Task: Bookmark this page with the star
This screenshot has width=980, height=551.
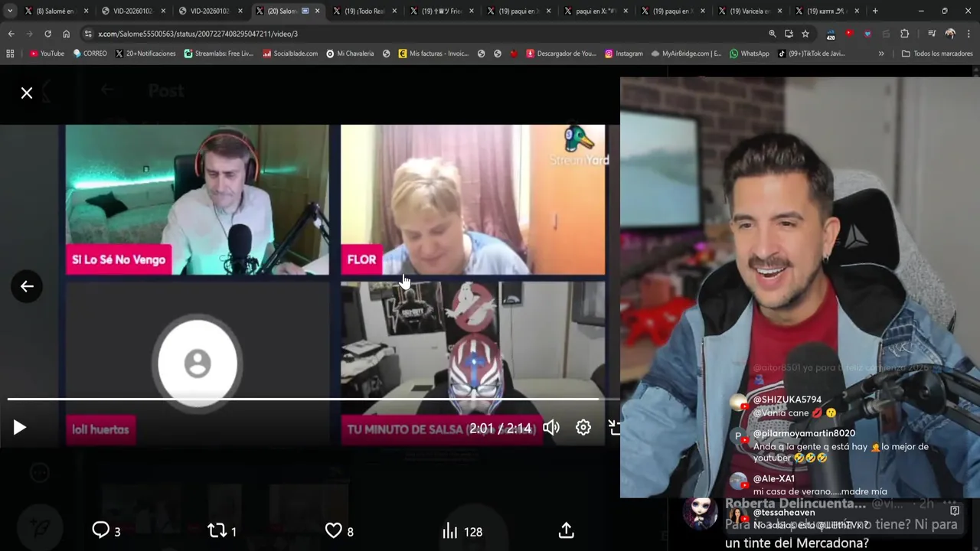Action: pyautogui.click(x=805, y=34)
